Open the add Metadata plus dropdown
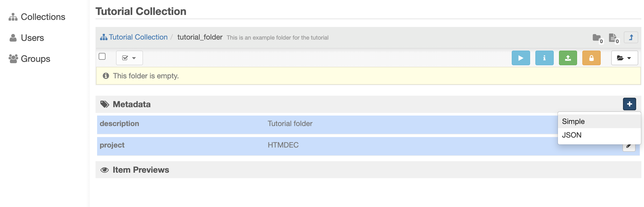This screenshot has width=644, height=207. [629, 104]
